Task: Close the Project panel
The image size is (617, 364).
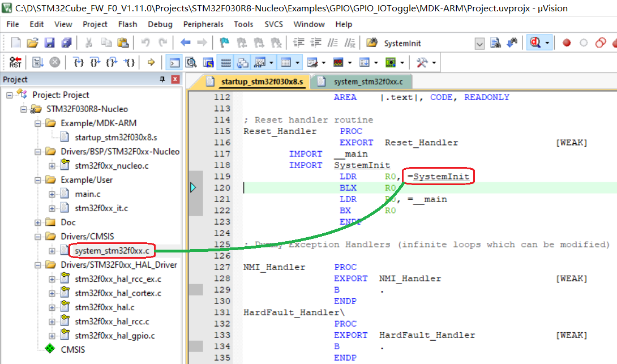Action: point(175,79)
